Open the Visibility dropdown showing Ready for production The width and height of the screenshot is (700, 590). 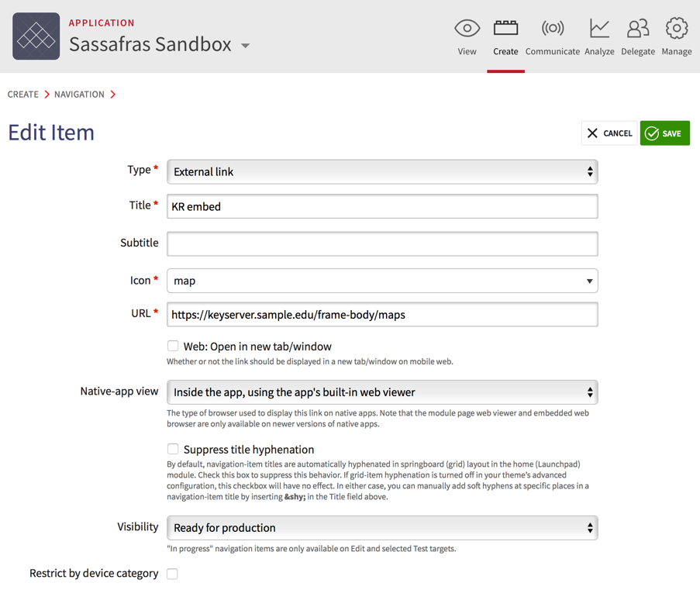tap(382, 527)
